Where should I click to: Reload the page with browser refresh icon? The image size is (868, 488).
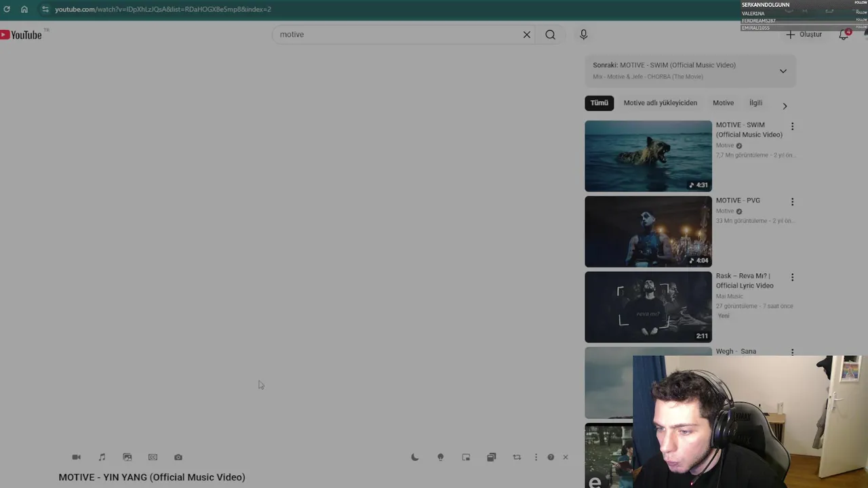coord(7,9)
